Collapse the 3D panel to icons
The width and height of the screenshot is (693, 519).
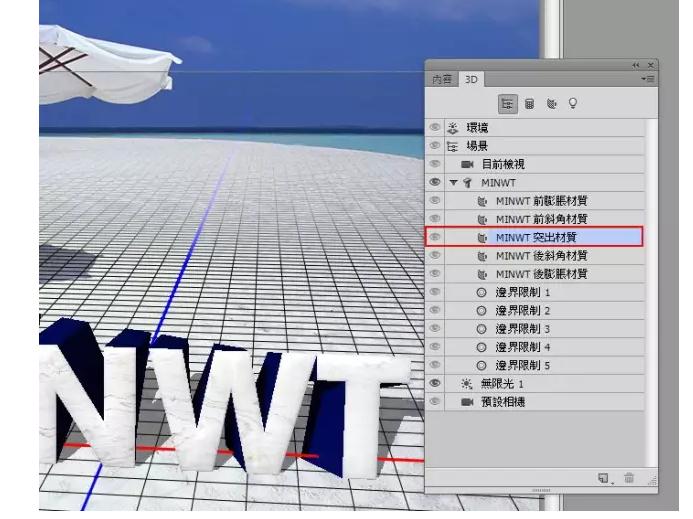[x=636, y=65]
